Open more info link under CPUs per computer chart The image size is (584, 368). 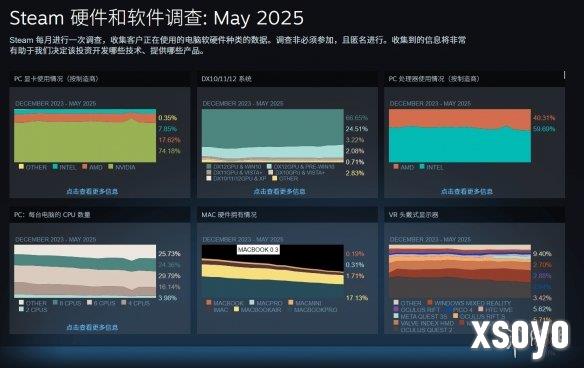pyautogui.click(x=92, y=327)
